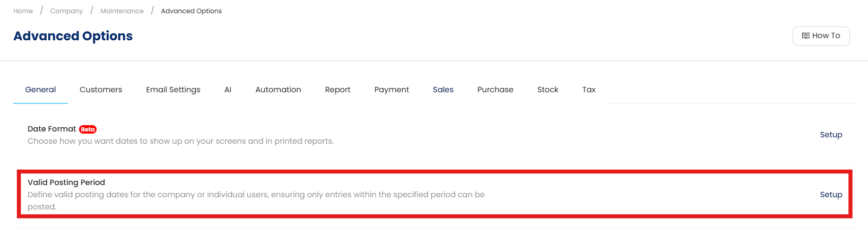Open the How To guide button
This screenshot has height=228, width=868.
pos(821,36)
